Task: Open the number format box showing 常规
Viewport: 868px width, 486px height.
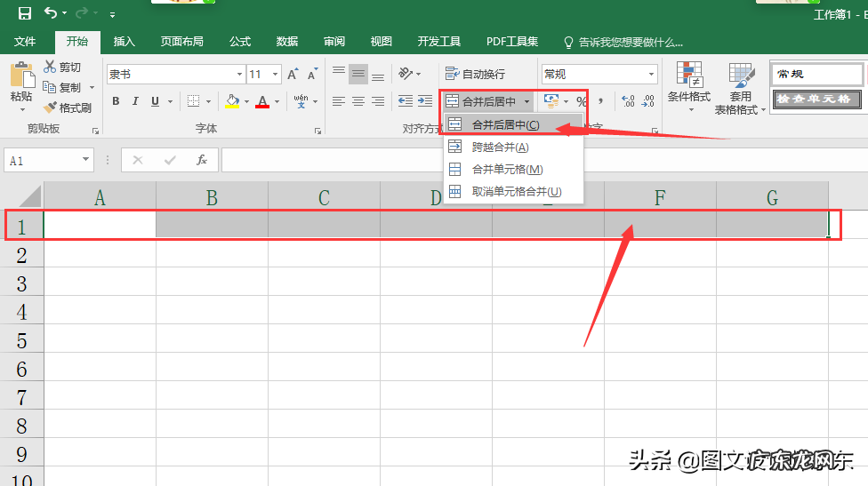Action: 599,74
